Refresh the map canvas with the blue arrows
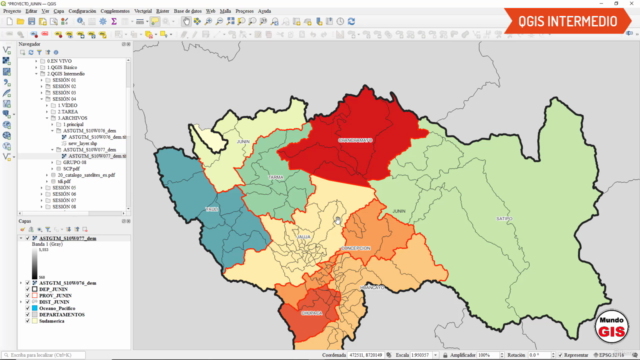 [x=351, y=21]
